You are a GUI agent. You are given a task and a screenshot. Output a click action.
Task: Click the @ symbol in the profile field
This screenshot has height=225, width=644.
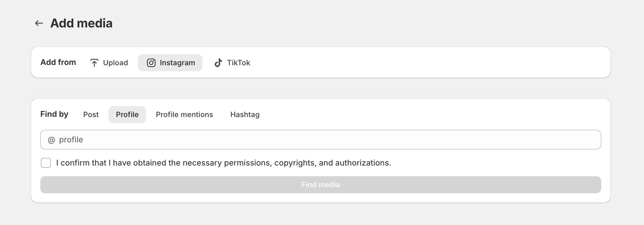tap(51, 140)
